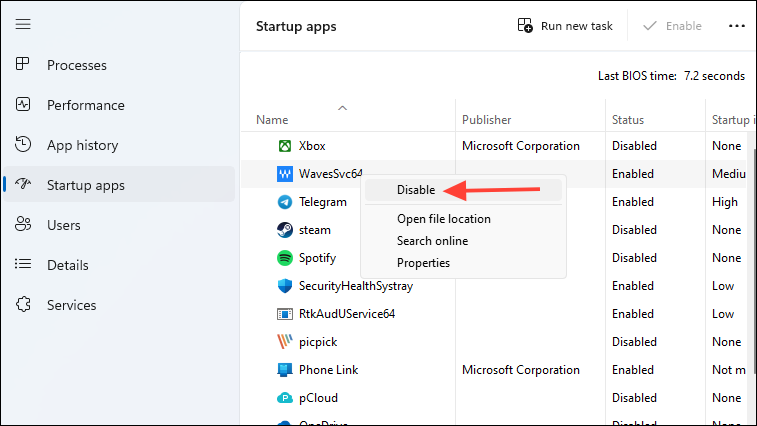Click Microsoft Corporation publisher for Xbox
Image resolution: width=757 pixels, height=426 pixels.
pos(520,146)
